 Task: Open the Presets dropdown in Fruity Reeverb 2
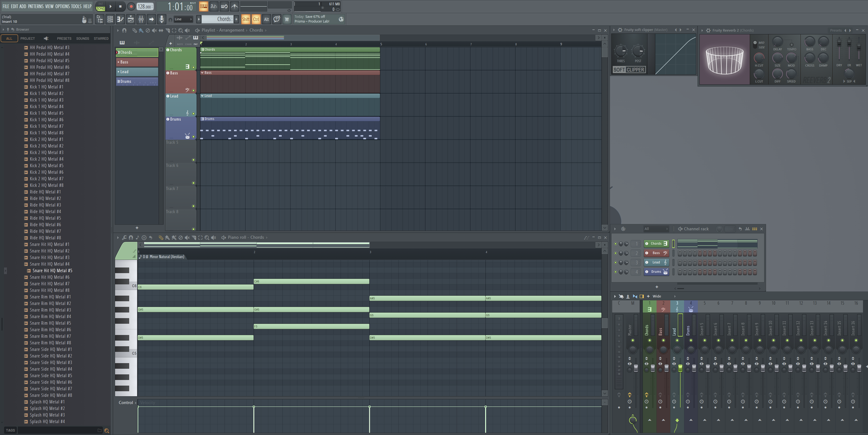836,30
